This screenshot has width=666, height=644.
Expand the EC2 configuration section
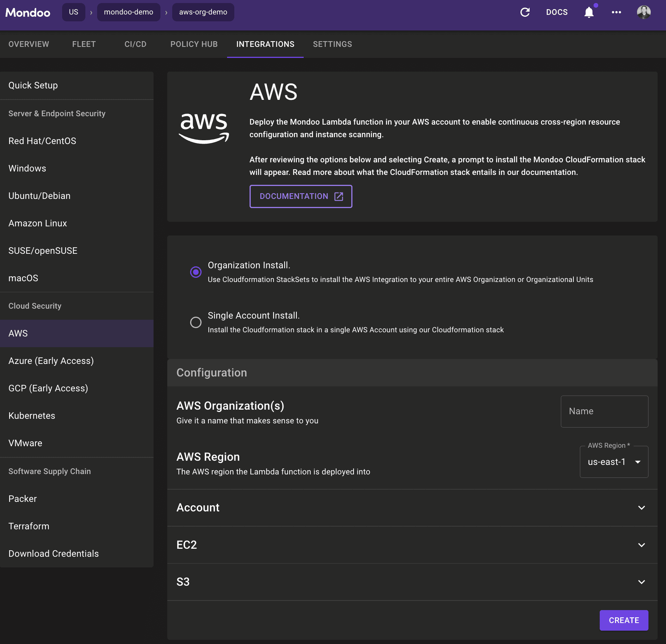pos(642,545)
